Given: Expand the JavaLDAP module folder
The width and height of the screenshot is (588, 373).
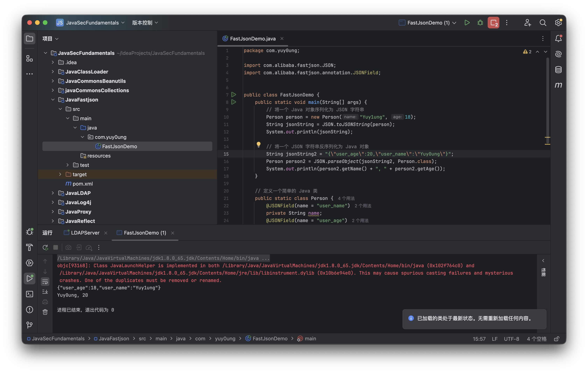Looking at the screenshot, I should point(53,193).
